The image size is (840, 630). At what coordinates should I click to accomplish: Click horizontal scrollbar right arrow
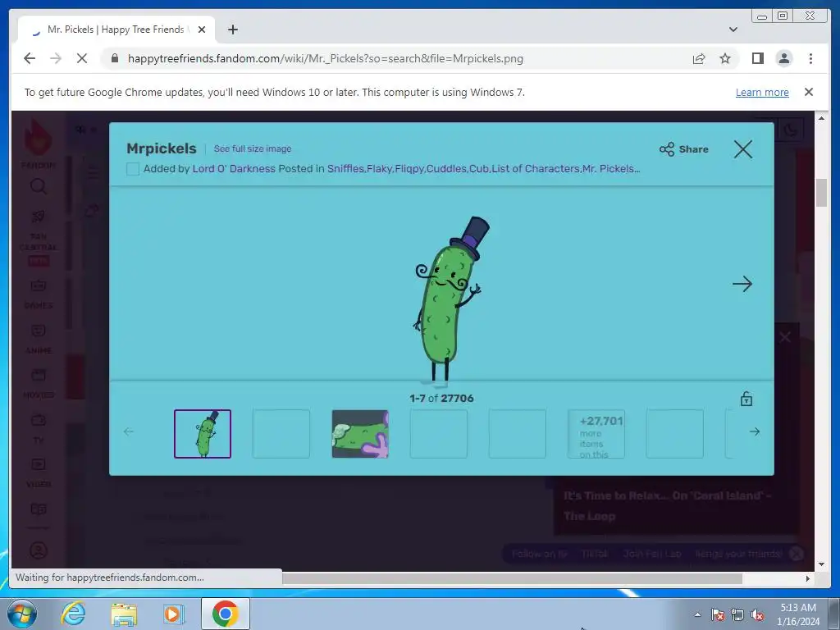[x=808, y=578]
